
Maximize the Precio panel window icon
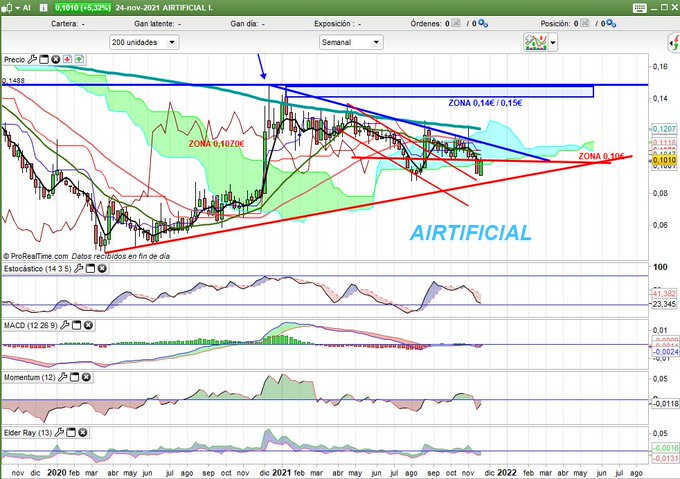pyautogui.click(x=44, y=59)
